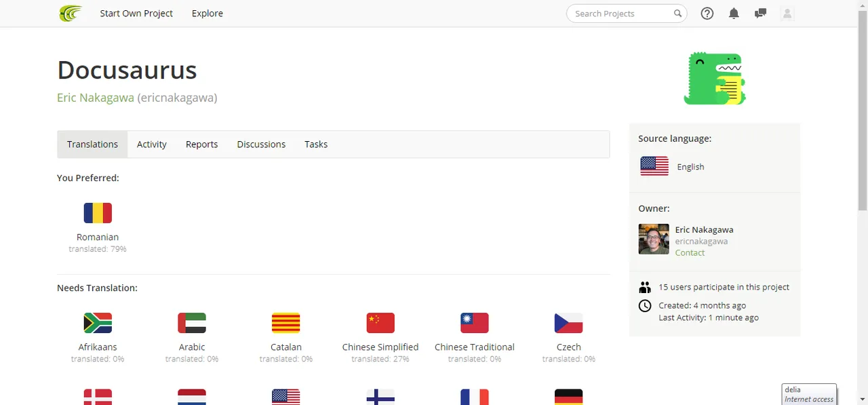Click '15 users participate in this project'
868x405 pixels.
tap(724, 287)
